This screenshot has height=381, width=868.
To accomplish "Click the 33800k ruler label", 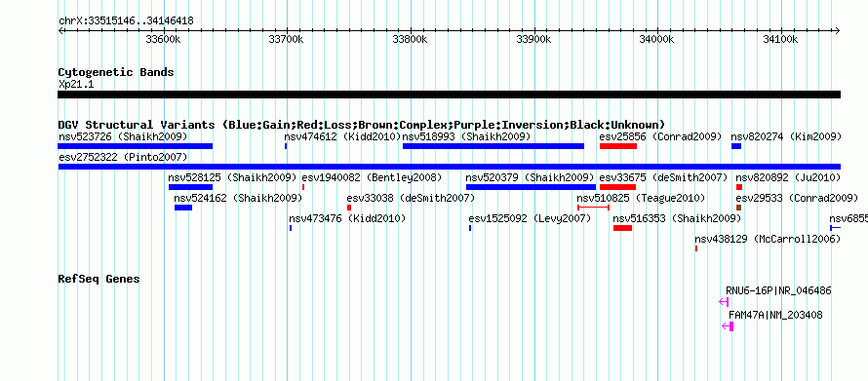I will [x=410, y=39].
